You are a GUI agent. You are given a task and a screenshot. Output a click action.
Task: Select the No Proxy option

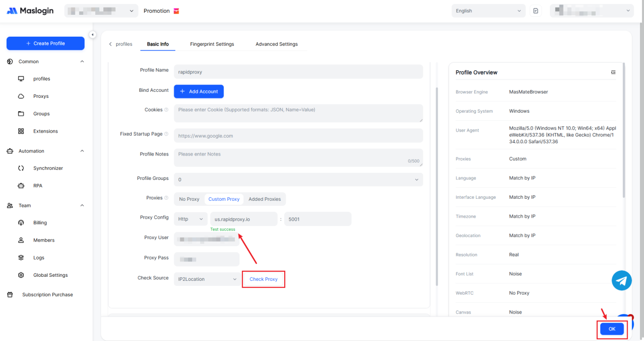click(189, 199)
